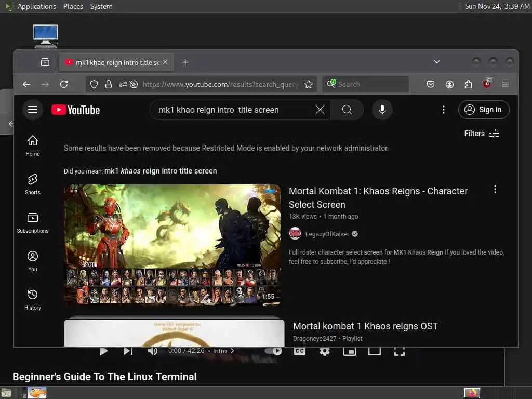532x399 pixels.
Task: Open Subscriptions in sidebar
Action: point(33,222)
